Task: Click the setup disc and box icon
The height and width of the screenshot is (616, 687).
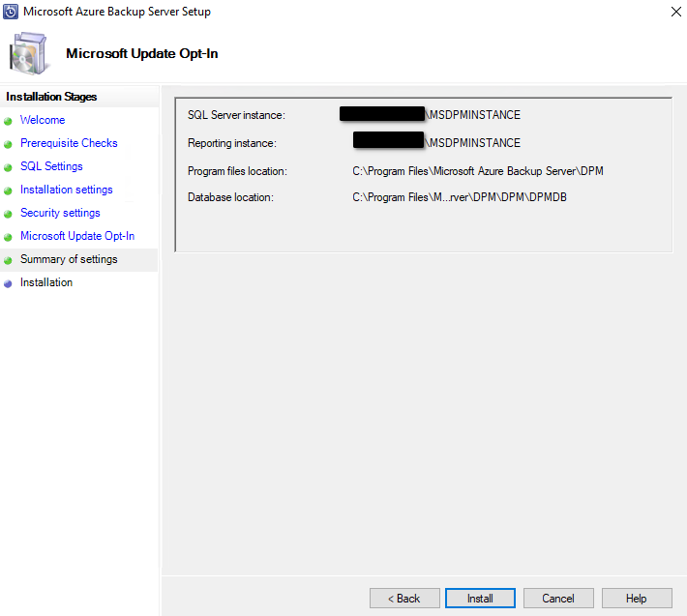Action: [28, 53]
